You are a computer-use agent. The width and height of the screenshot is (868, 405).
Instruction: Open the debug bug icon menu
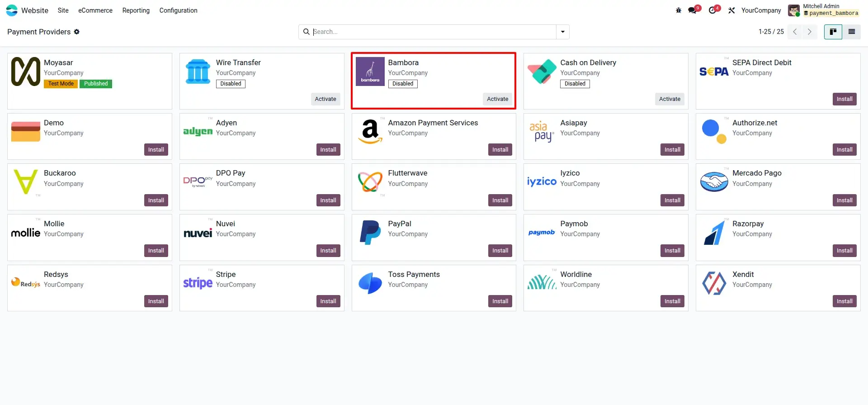point(679,10)
